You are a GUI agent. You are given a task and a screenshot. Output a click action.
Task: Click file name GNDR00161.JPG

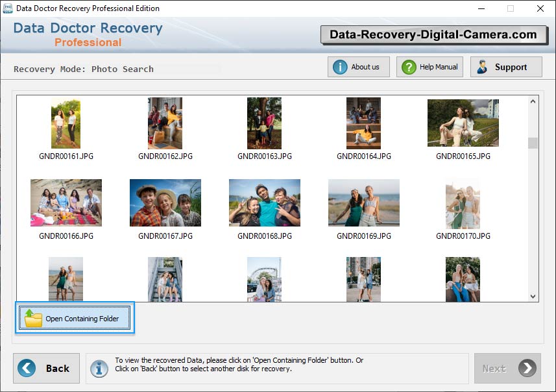coord(66,156)
